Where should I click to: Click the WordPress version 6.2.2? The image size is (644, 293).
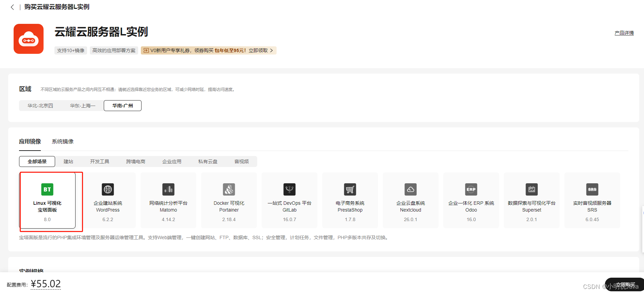[x=108, y=219]
